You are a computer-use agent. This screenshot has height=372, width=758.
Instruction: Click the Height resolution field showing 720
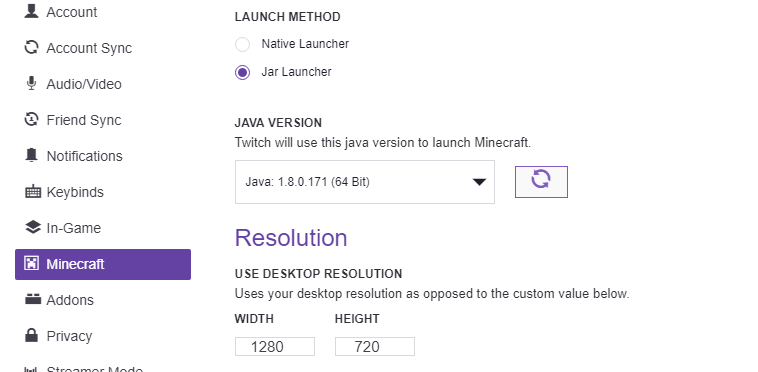(375, 346)
